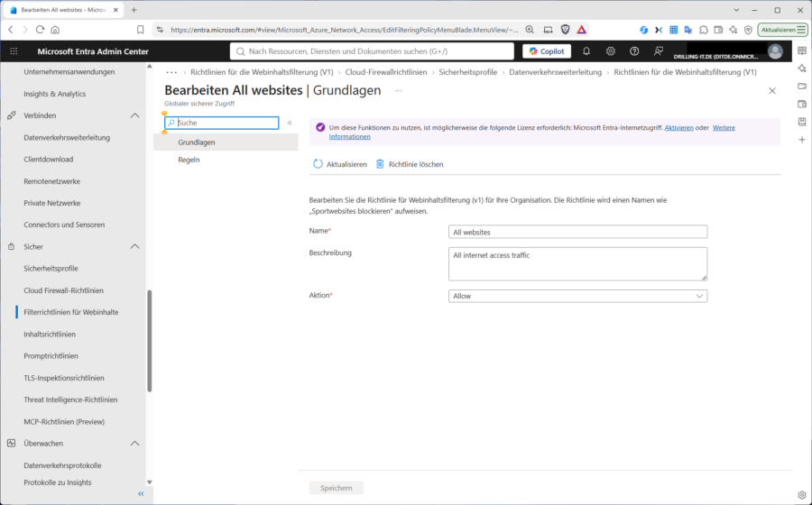This screenshot has height=505, width=812.
Task: Open TLS-Inspektionsrichtlinien navigation item
Action: coord(64,378)
